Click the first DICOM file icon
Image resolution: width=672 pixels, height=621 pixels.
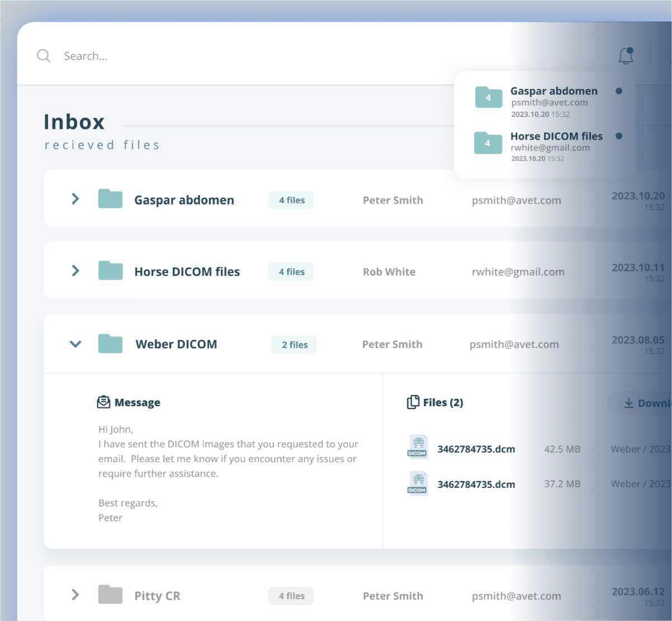click(x=417, y=447)
